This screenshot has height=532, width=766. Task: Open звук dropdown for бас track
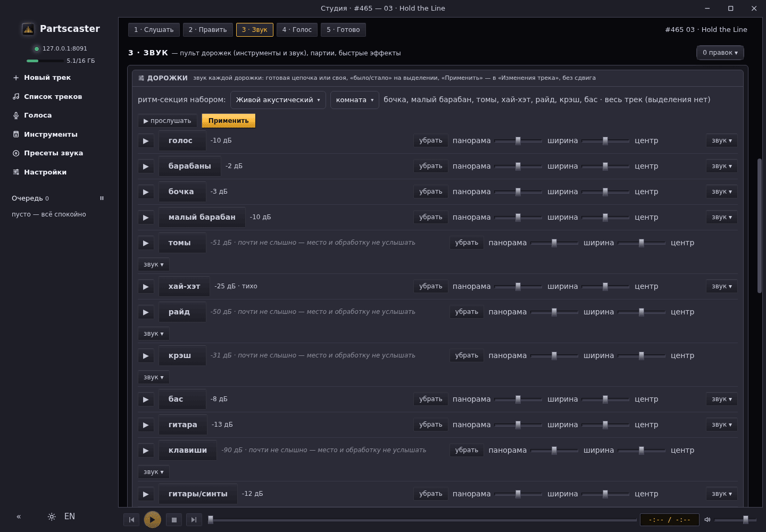(x=722, y=400)
